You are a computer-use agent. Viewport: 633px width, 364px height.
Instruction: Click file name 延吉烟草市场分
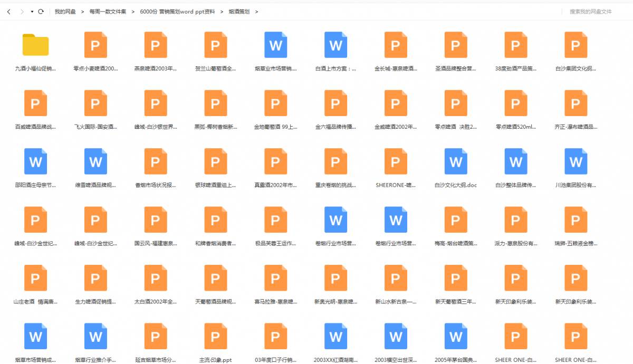pyautogui.click(x=156, y=360)
